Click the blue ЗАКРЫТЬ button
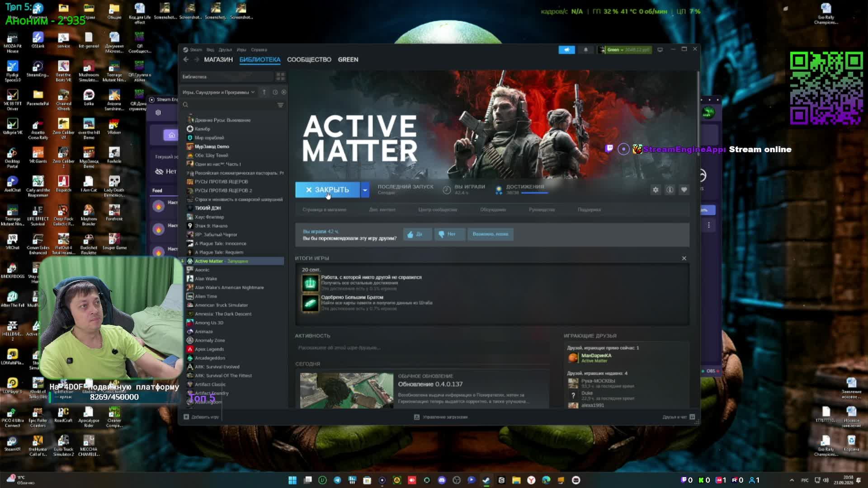This screenshot has height=488, width=868. (327, 190)
